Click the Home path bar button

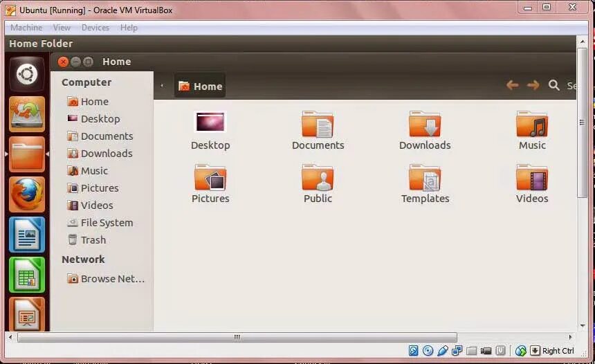point(200,87)
